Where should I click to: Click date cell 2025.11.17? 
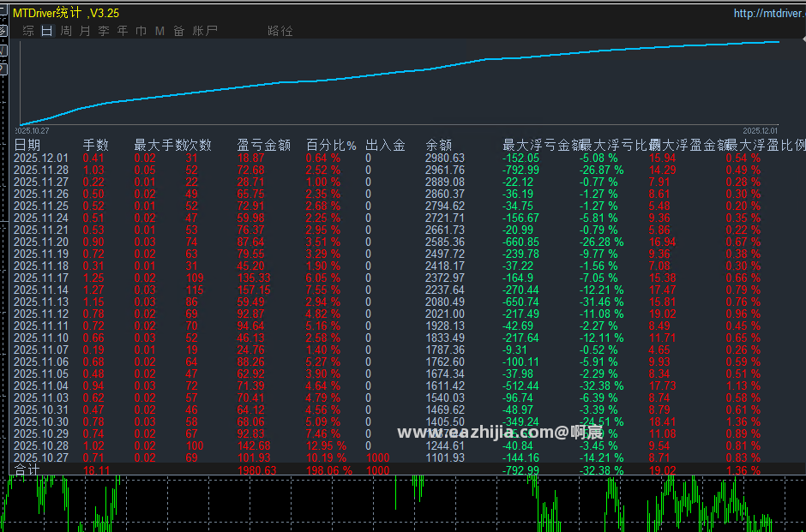pos(40,278)
